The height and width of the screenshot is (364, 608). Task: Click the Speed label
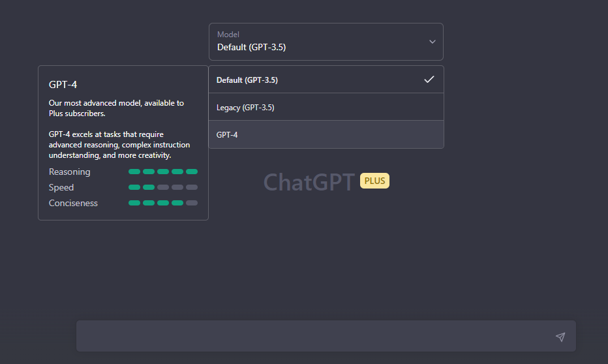click(61, 188)
